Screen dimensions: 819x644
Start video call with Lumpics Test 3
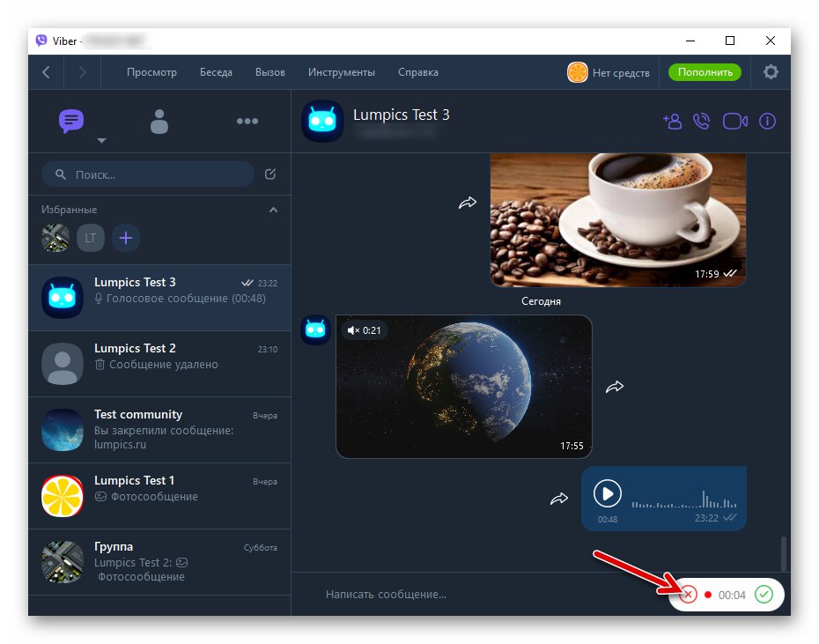click(x=735, y=122)
